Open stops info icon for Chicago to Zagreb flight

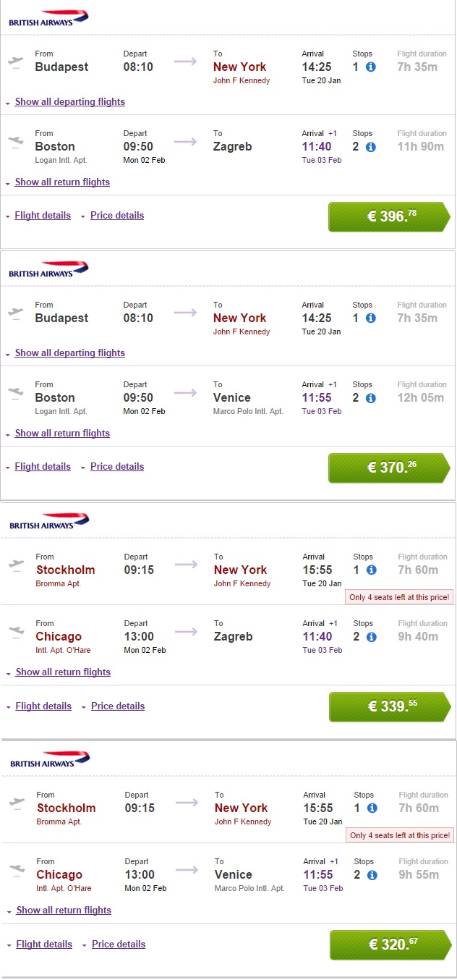click(372, 637)
